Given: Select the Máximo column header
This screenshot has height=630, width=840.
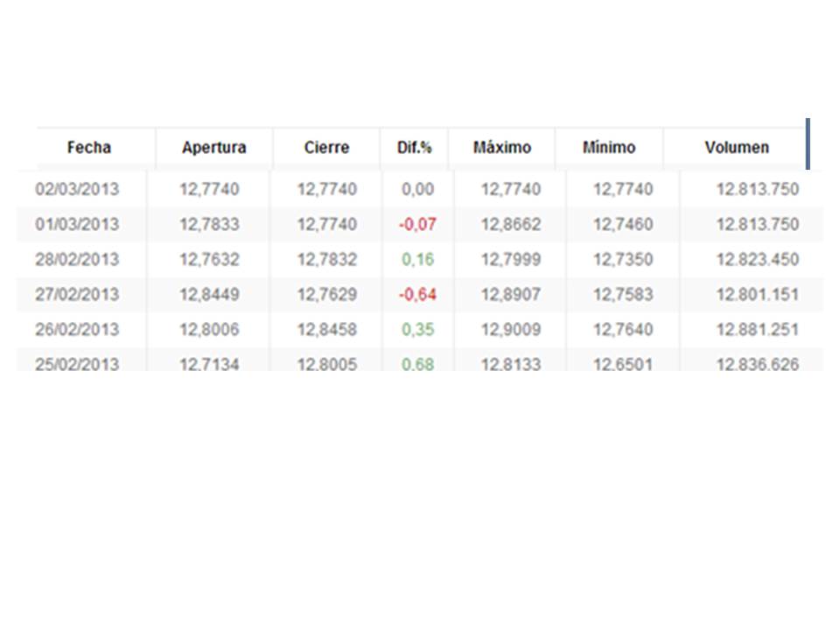Looking at the screenshot, I should point(502,147).
